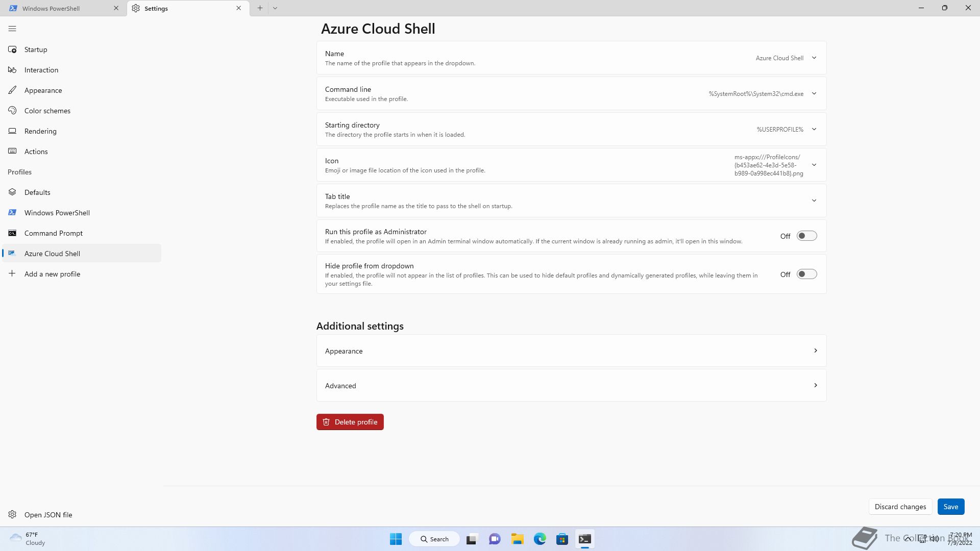Expand the Command line setting
This screenshot has width=980, height=551.
point(571,93)
